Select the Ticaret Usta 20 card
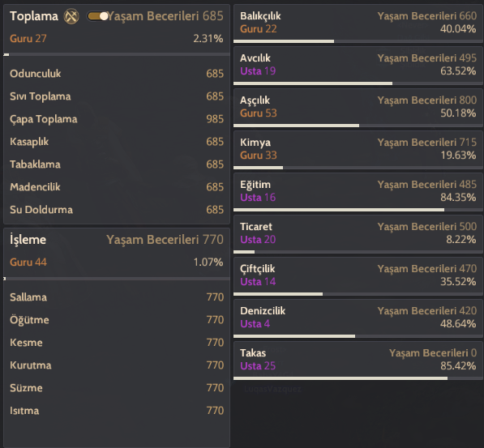The width and height of the screenshot is (484, 448). (x=358, y=234)
